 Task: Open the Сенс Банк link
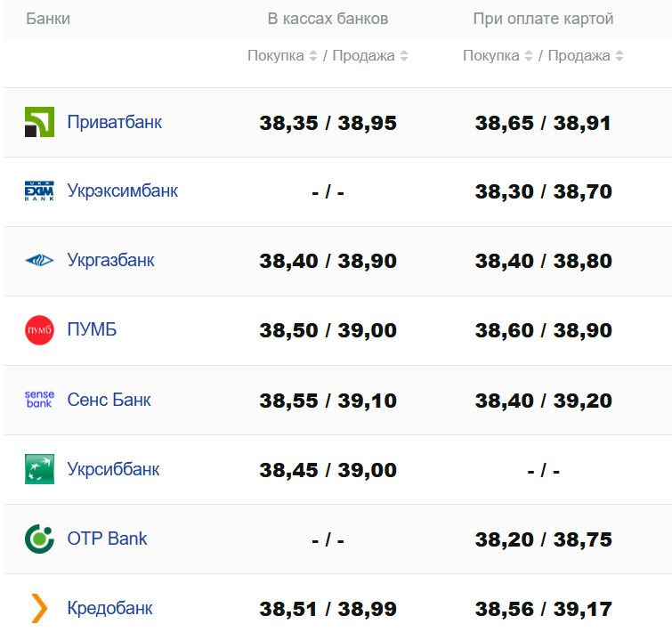pos(109,400)
